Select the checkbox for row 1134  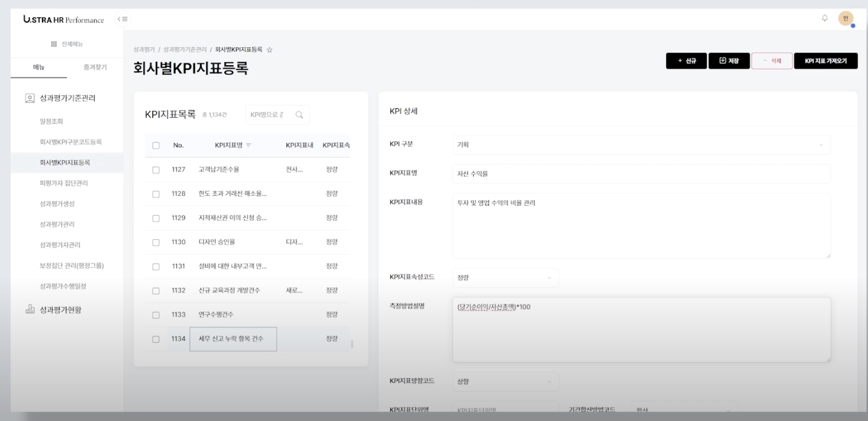156,339
